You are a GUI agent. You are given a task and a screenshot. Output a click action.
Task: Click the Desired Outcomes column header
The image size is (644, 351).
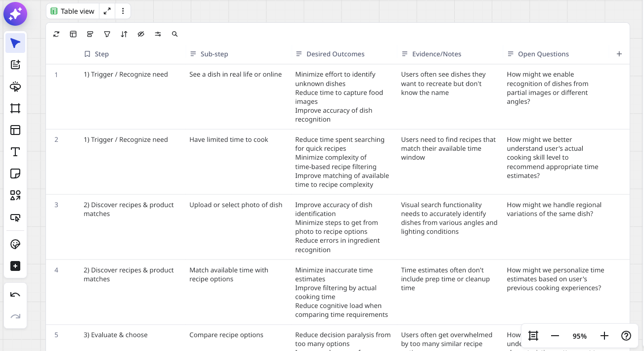coord(335,54)
